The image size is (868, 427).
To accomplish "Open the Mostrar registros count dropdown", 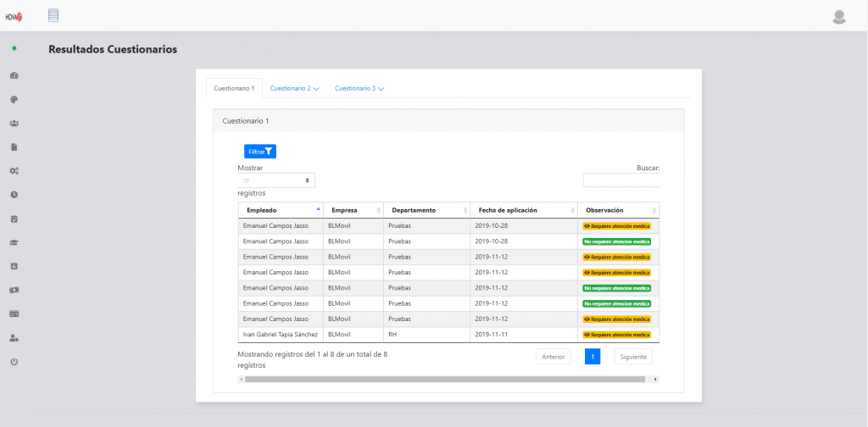I will pyautogui.click(x=276, y=180).
